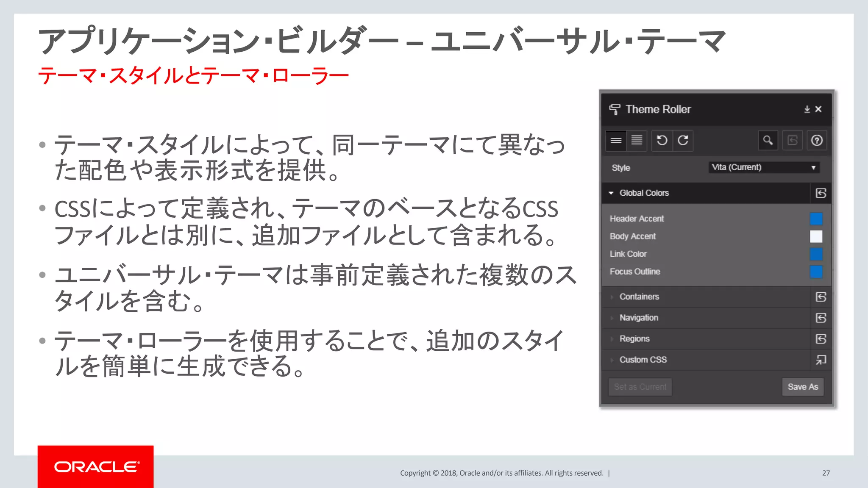
Task: Click the Header Accent label
Action: [x=637, y=219]
